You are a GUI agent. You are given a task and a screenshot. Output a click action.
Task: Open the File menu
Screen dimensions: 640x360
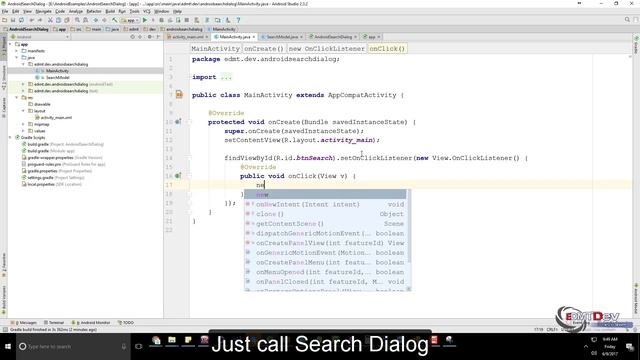click(5, 11)
